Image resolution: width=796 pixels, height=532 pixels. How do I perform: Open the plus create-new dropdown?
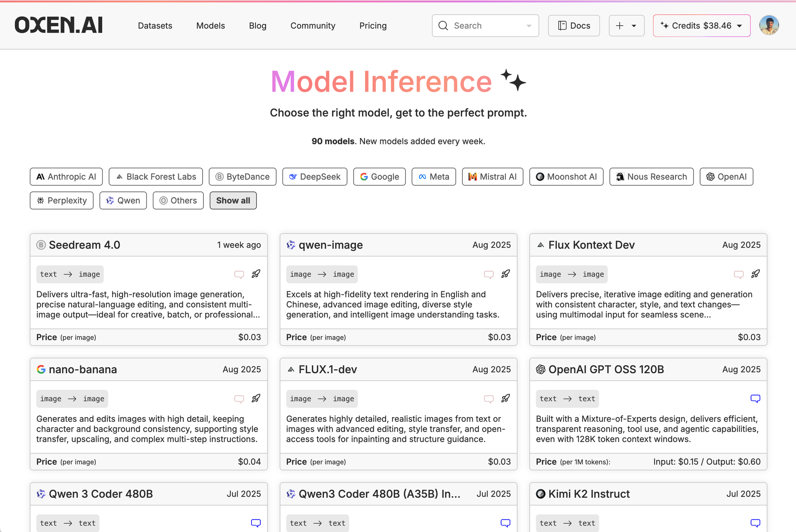[626, 25]
